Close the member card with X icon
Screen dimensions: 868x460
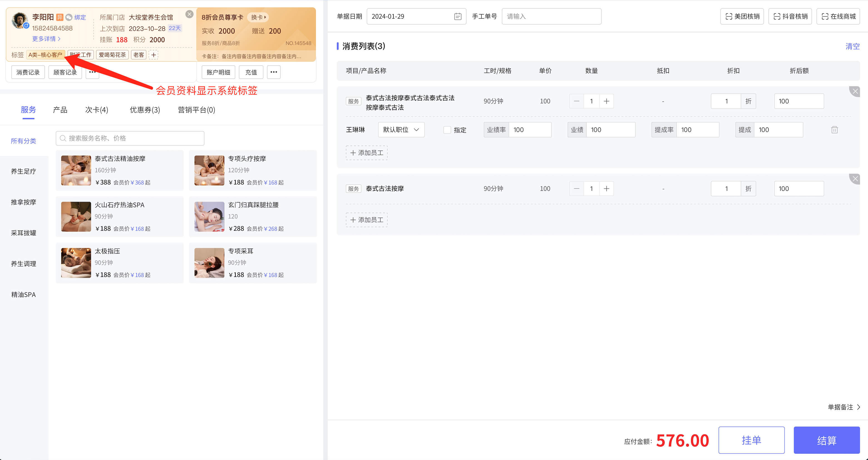point(189,14)
